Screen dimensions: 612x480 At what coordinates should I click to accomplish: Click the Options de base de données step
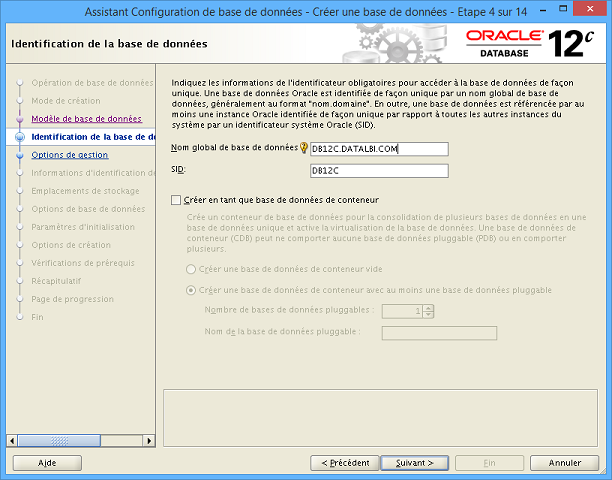coord(88,209)
